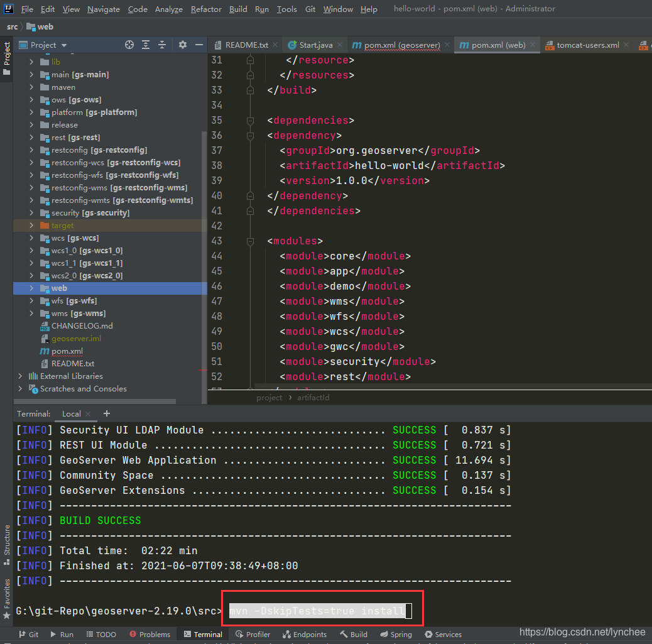Expand the web folder in tree

pos(31,288)
